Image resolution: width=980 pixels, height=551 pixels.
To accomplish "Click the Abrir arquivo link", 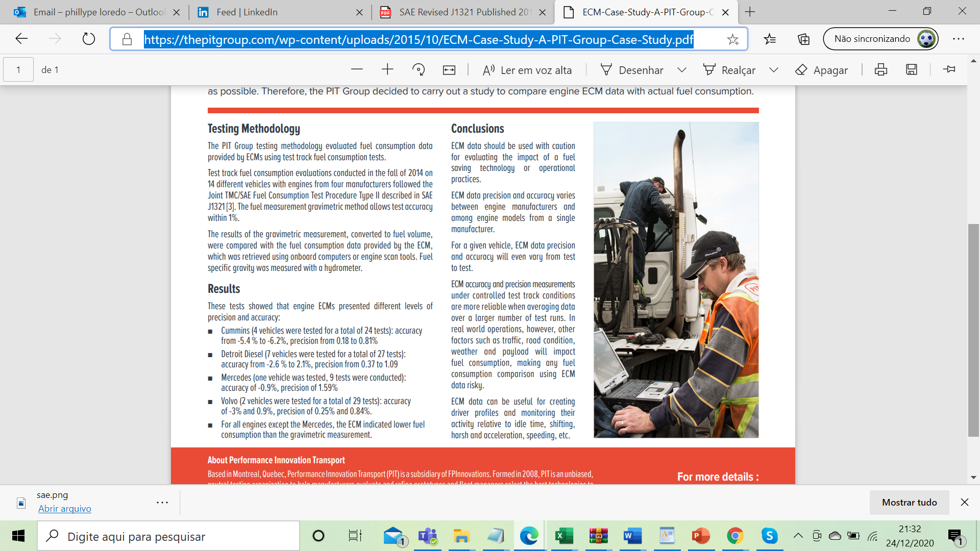I will (65, 509).
